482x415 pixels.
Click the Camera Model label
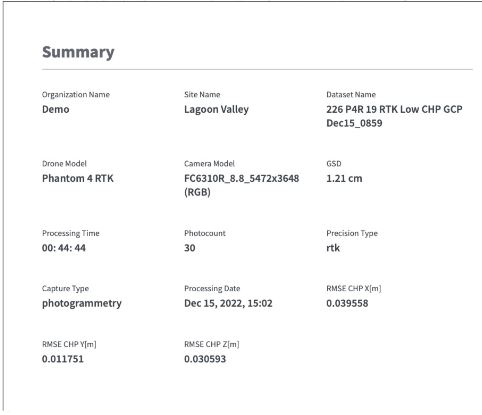(209, 164)
